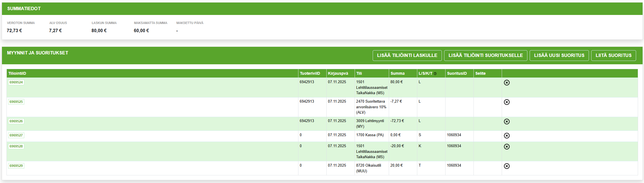The image size is (644, 183).
Task: Delete posting row 6969524 with the X icon
Action: (507, 83)
